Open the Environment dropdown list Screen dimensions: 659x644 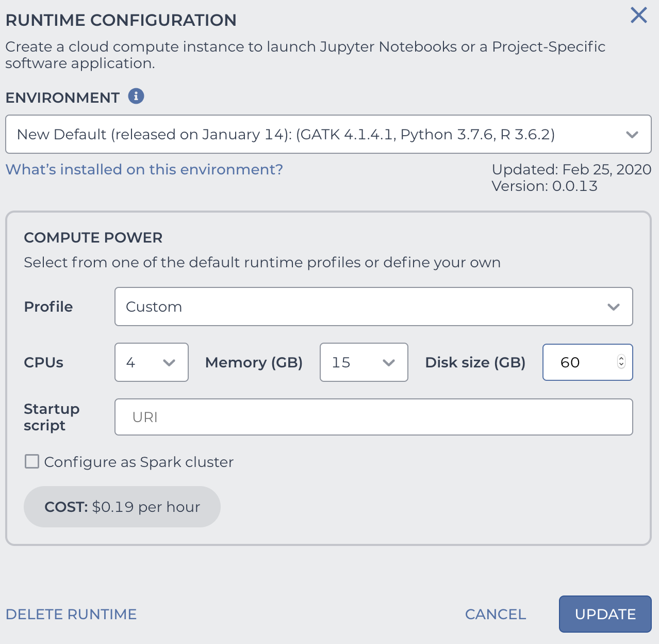click(x=328, y=134)
